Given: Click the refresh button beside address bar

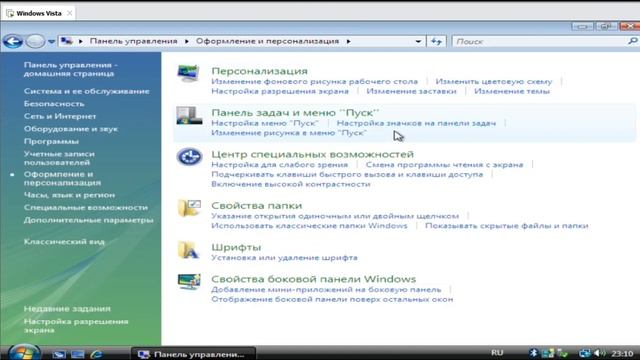Looking at the screenshot, I should click(x=436, y=41).
